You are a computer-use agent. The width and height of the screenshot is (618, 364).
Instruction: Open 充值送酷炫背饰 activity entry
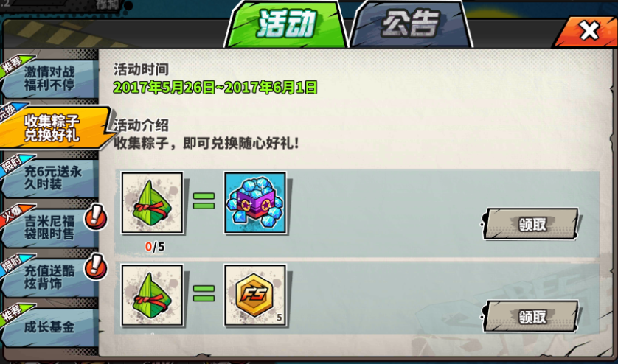tap(49, 277)
